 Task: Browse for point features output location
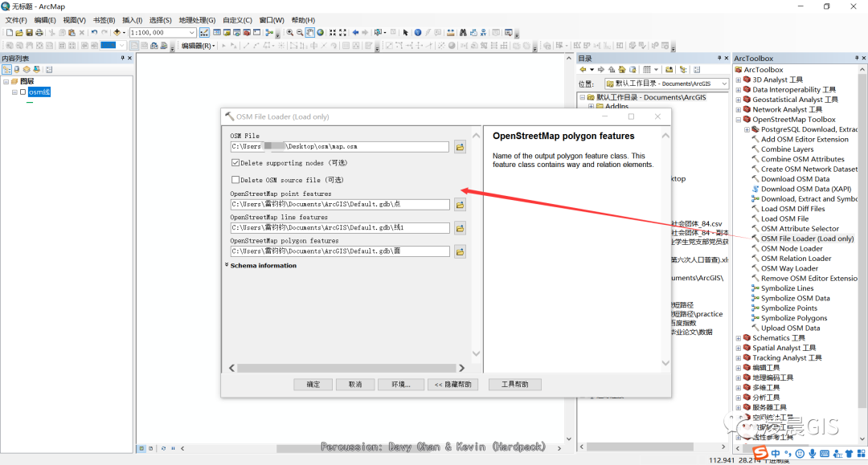tap(460, 205)
